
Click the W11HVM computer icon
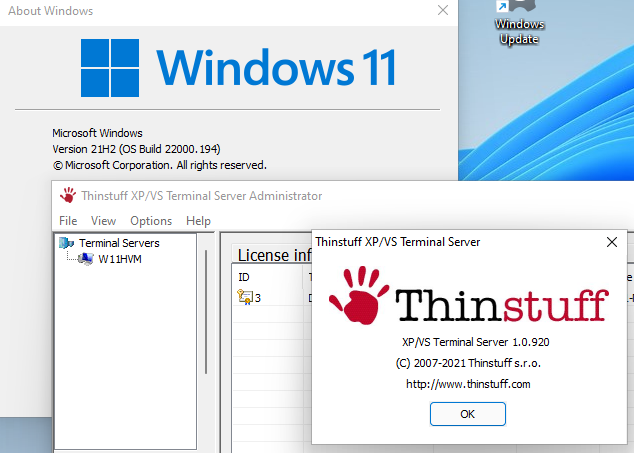pos(85,259)
